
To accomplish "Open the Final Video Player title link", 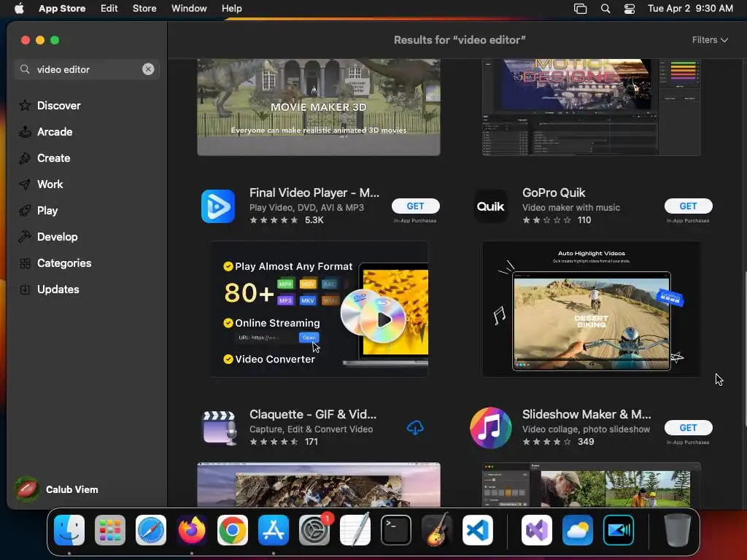I will pyautogui.click(x=314, y=192).
